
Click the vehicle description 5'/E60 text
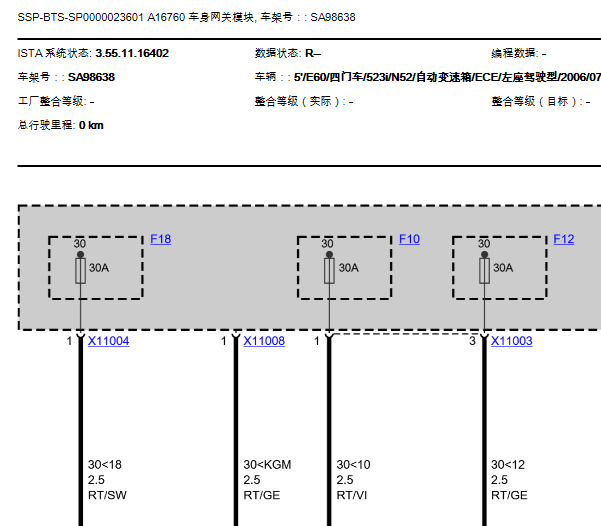[x=447, y=77]
